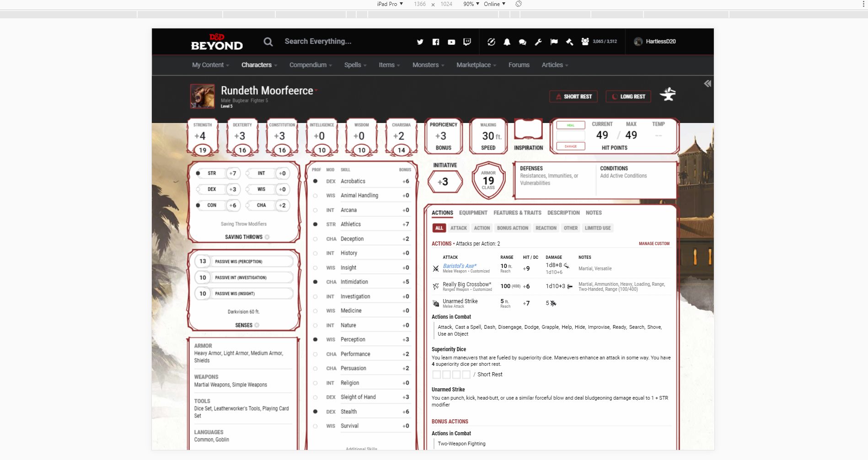Expand the Spells menu
Screen dimensions: 868x460
coord(355,65)
